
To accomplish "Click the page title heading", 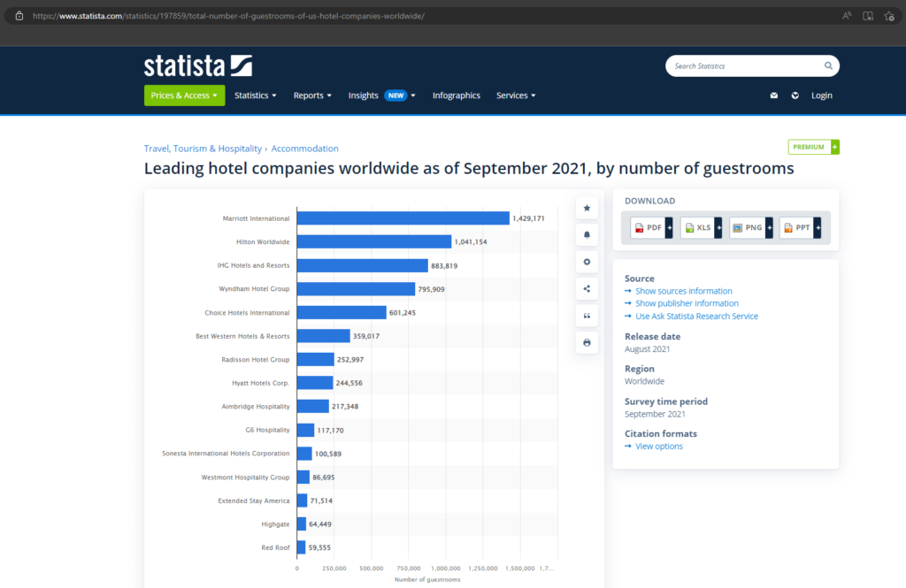I will (469, 168).
